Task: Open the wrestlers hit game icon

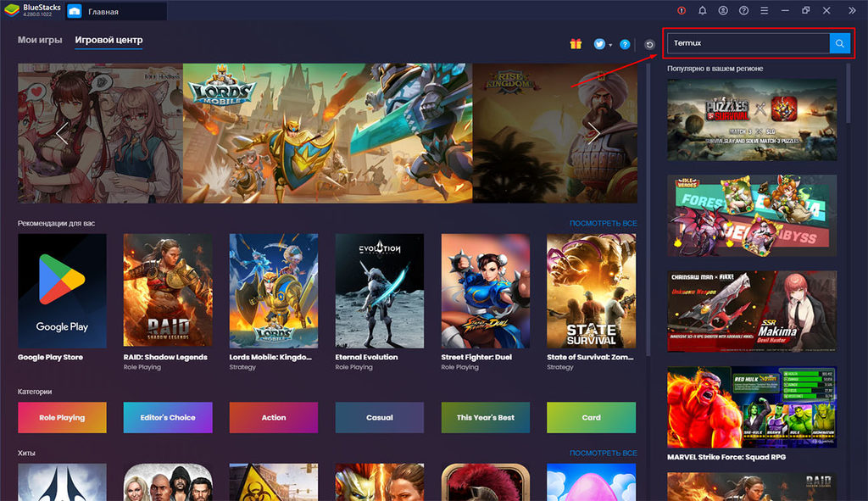Action: point(168,482)
